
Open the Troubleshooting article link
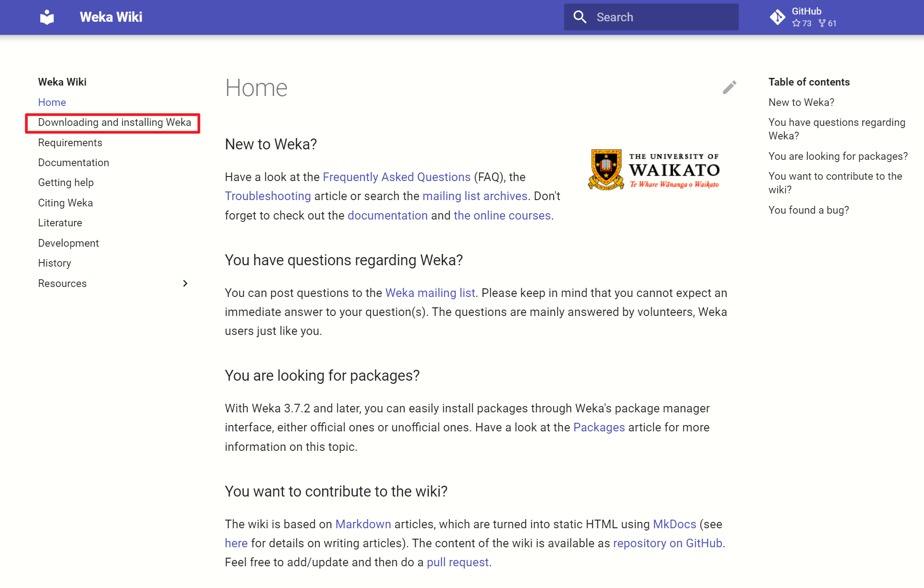268,196
